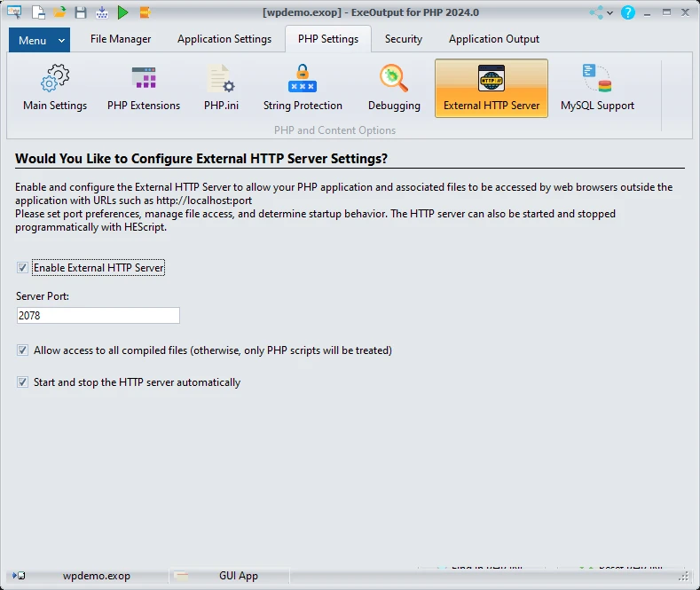Screen dimensions: 700x590
Task: Expand the share dropdown arrow
Action: [x=610, y=13]
